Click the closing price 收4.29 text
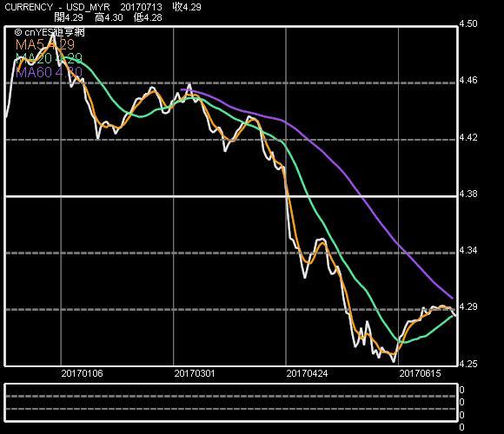 click(x=187, y=7)
